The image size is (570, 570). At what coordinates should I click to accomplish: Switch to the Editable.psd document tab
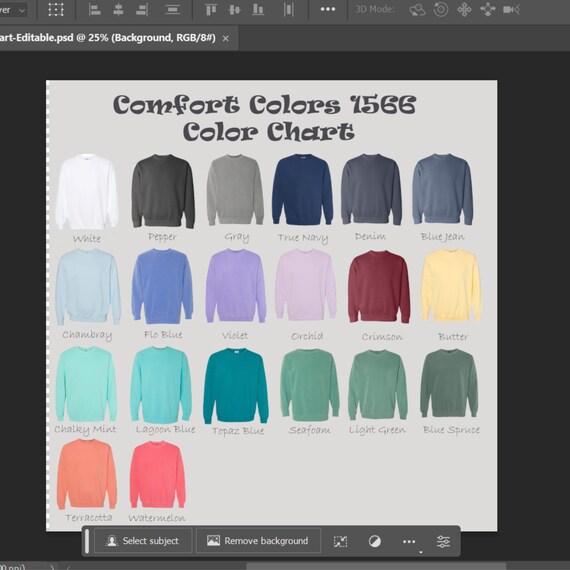pos(108,38)
